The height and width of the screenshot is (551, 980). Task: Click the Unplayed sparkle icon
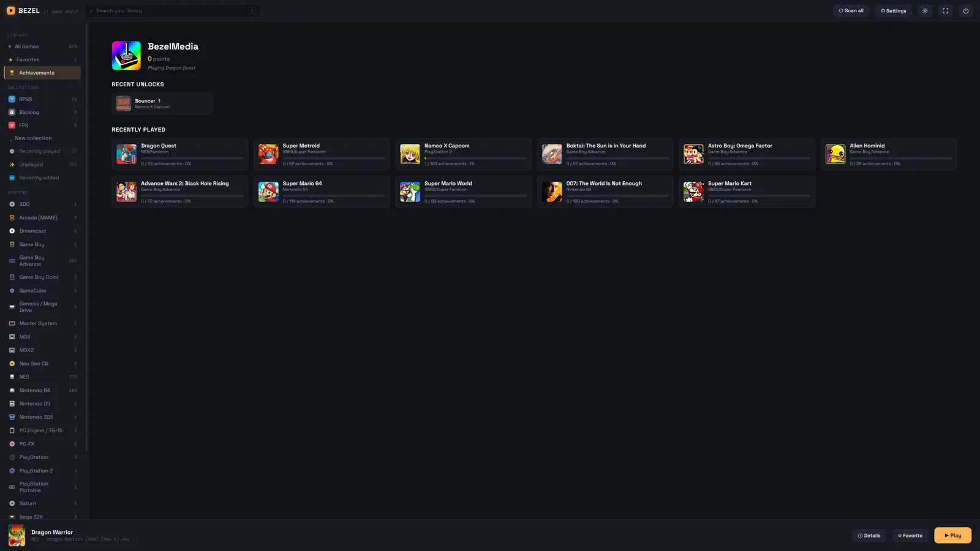(x=12, y=164)
